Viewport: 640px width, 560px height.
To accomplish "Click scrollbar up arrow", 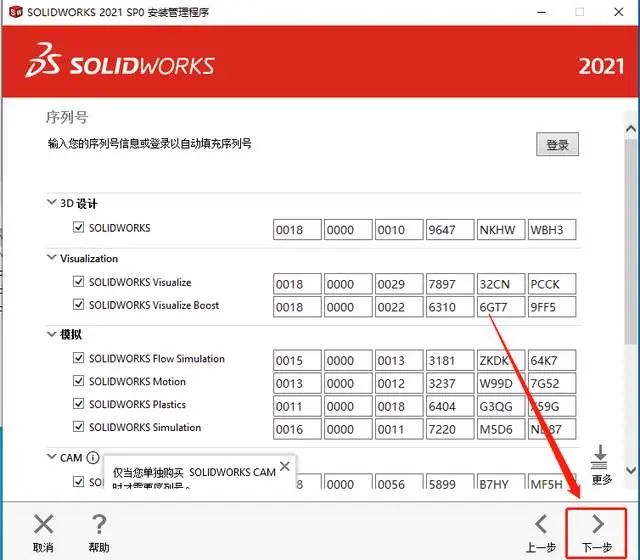I will (x=631, y=129).
